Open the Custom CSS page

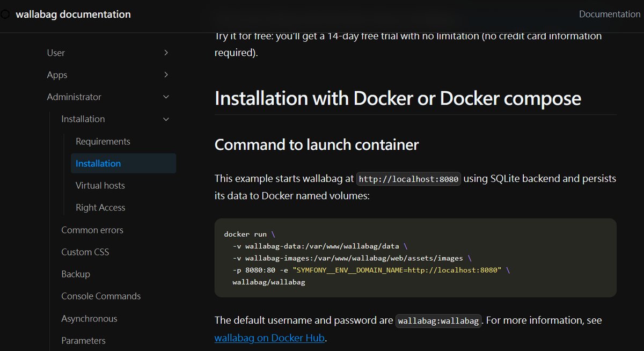click(x=85, y=252)
